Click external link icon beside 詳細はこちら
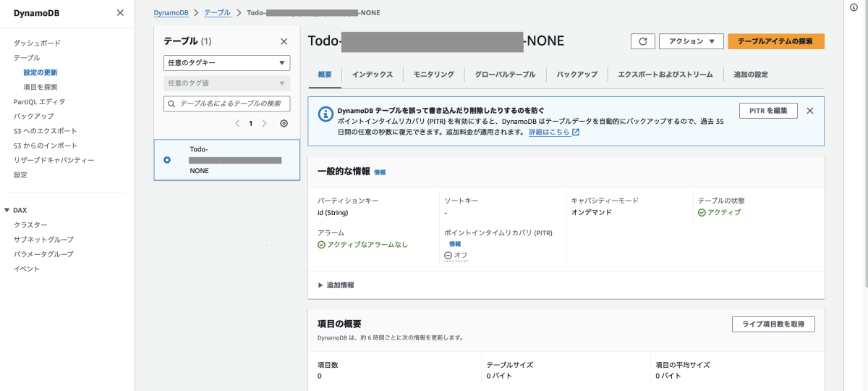The image size is (868, 391). point(576,133)
